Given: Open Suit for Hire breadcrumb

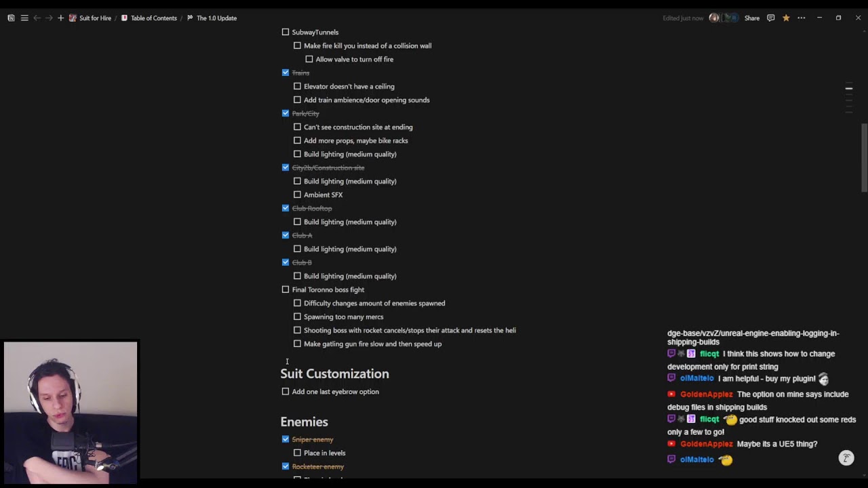Looking at the screenshot, I should point(94,18).
